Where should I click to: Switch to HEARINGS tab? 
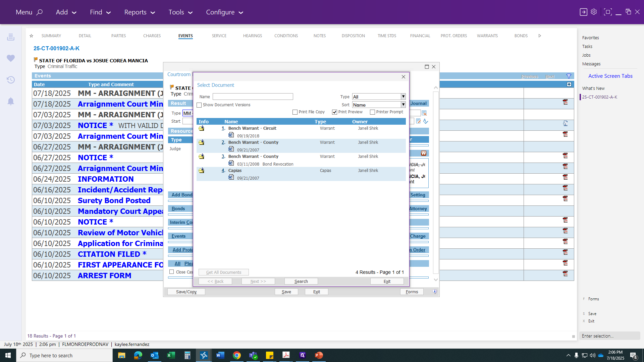click(253, 36)
